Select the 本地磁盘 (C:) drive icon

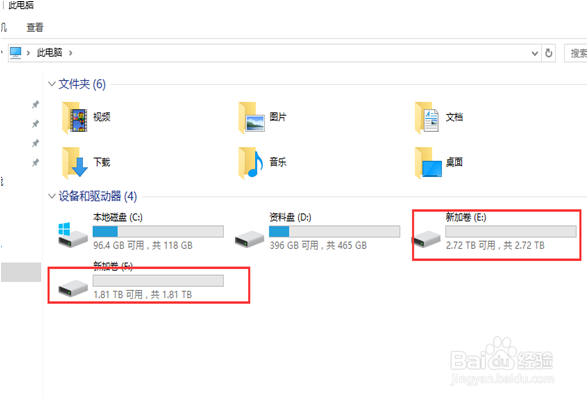pos(73,235)
